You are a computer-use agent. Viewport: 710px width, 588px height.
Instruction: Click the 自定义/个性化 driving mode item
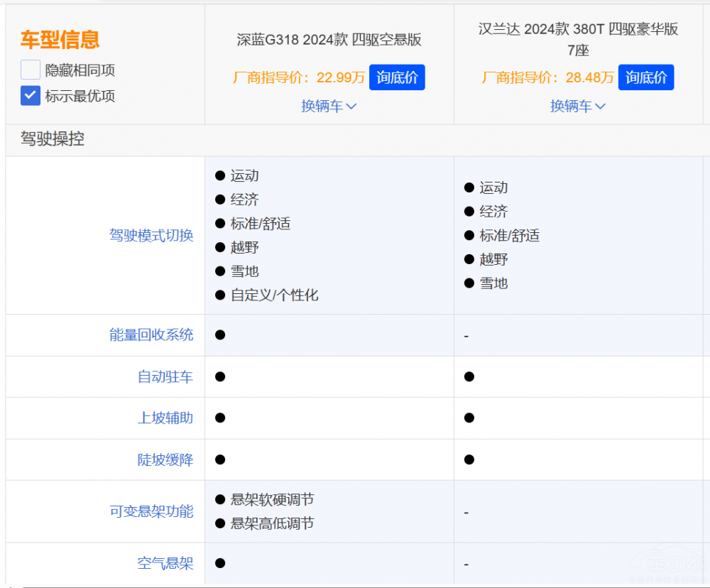pos(274,295)
